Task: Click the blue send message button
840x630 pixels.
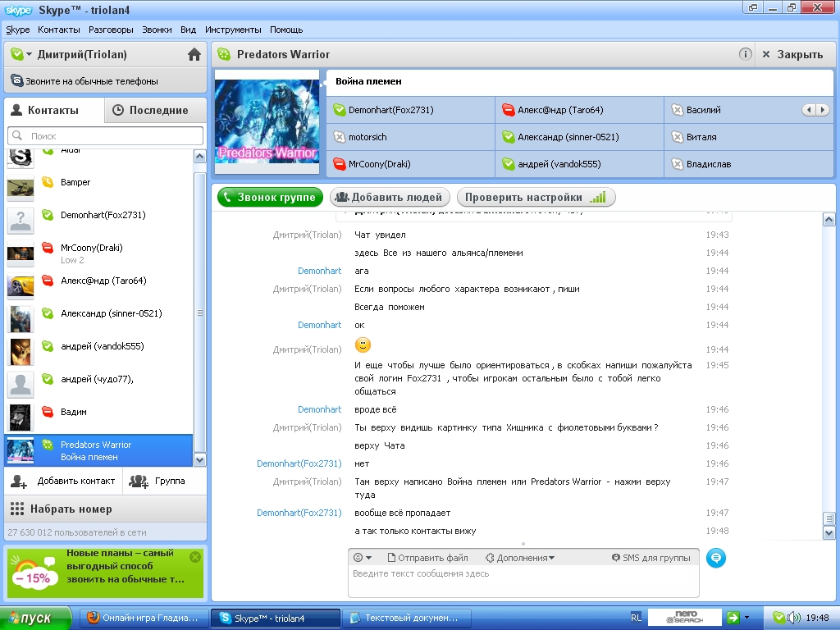Action: (x=715, y=558)
